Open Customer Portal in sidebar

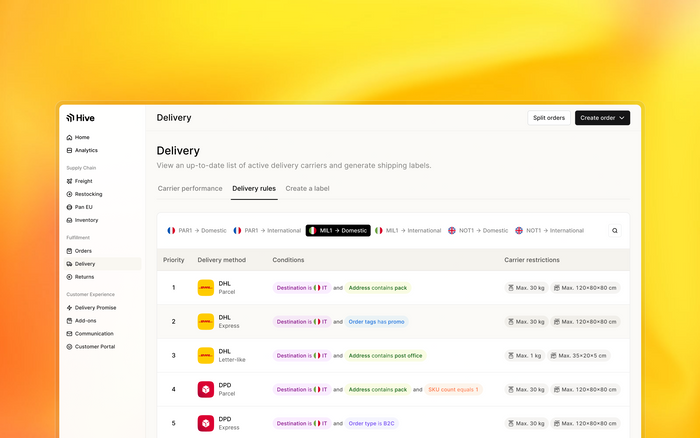pos(94,346)
